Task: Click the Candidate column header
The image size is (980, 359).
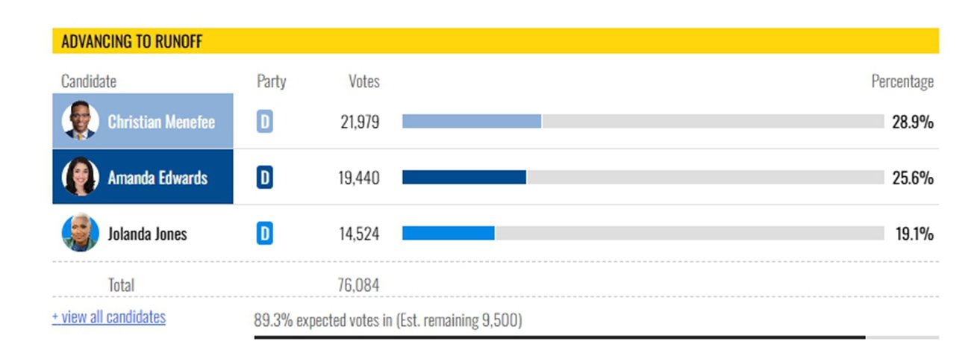Action: coord(89,81)
